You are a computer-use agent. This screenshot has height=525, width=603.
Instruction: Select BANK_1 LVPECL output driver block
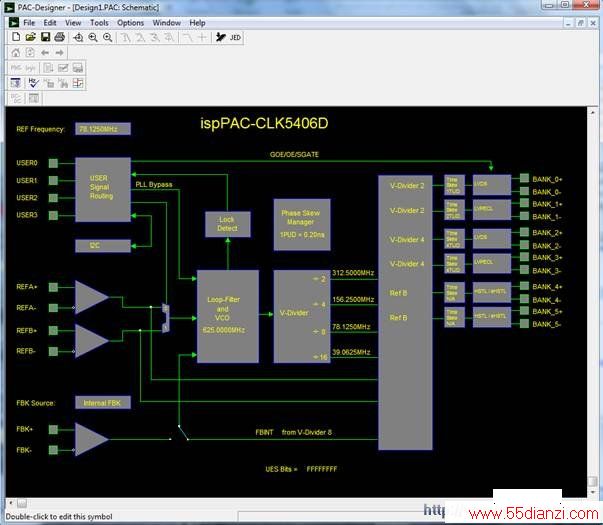492,210
